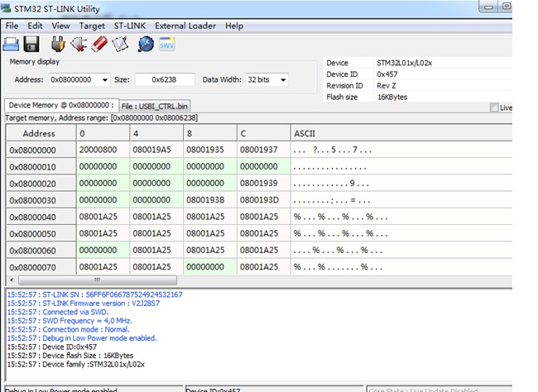Click the column C header

click(x=263, y=133)
